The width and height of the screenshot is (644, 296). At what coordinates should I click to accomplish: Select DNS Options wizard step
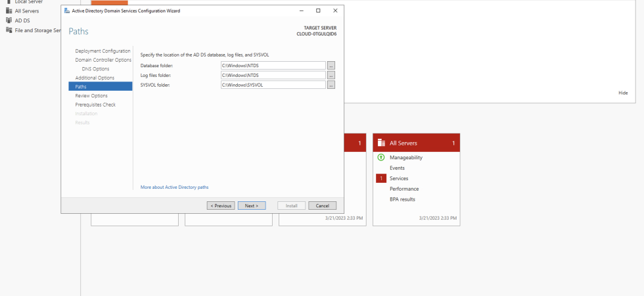pyautogui.click(x=95, y=69)
